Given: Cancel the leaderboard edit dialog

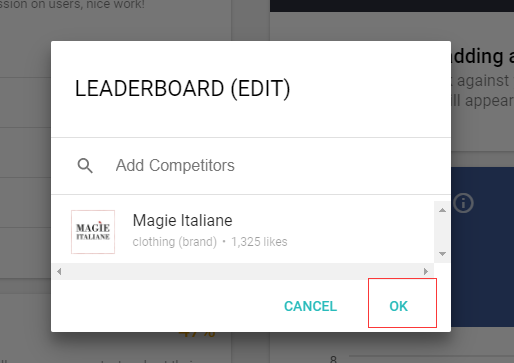Looking at the screenshot, I should [x=310, y=306].
